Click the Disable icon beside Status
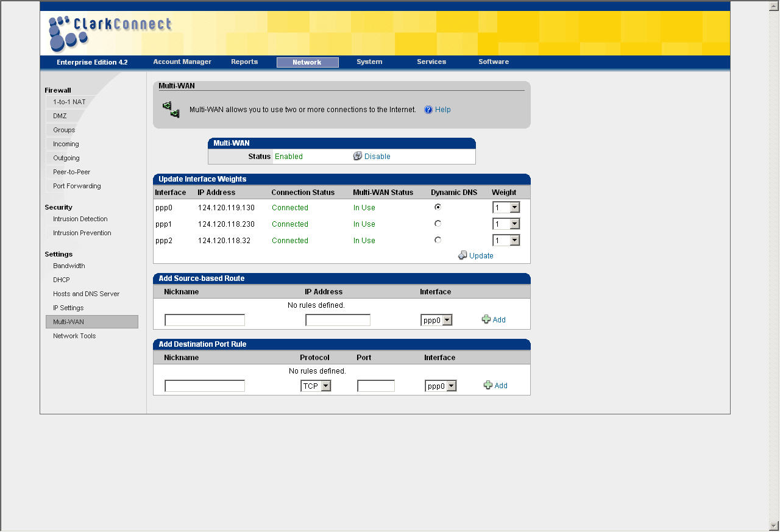This screenshot has height=532, width=780. pos(358,156)
